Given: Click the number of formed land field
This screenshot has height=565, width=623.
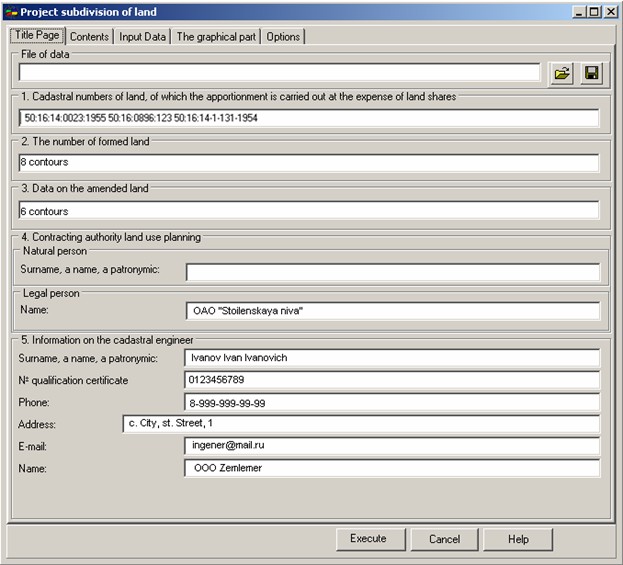Looking at the screenshot, I should pyautogui.click(x=309, y=163).
